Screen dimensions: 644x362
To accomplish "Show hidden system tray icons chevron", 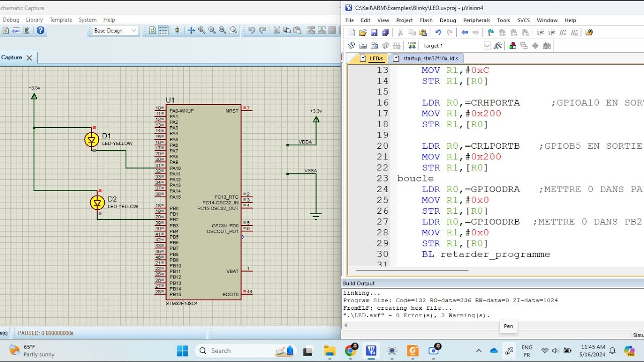I will tap(479, 350).
